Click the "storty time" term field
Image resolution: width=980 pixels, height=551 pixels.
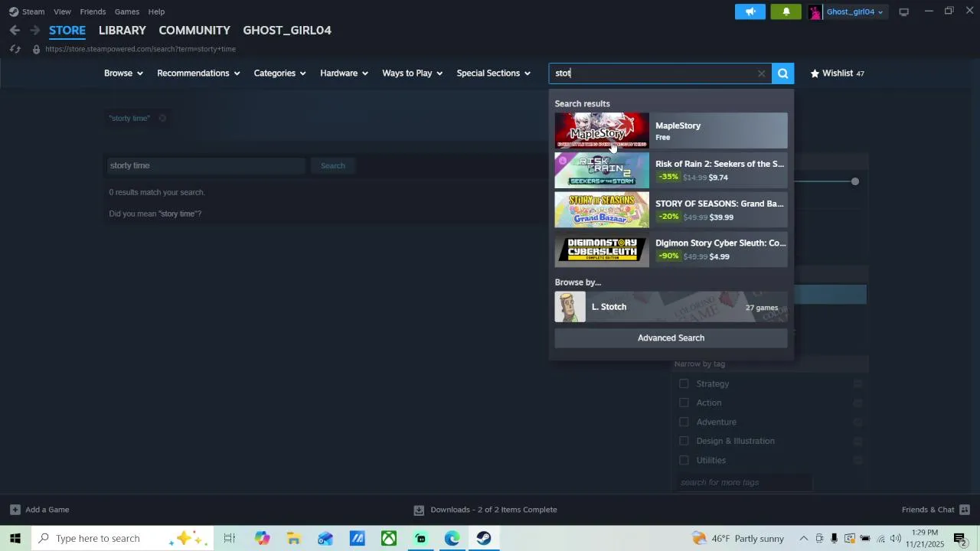205,165
